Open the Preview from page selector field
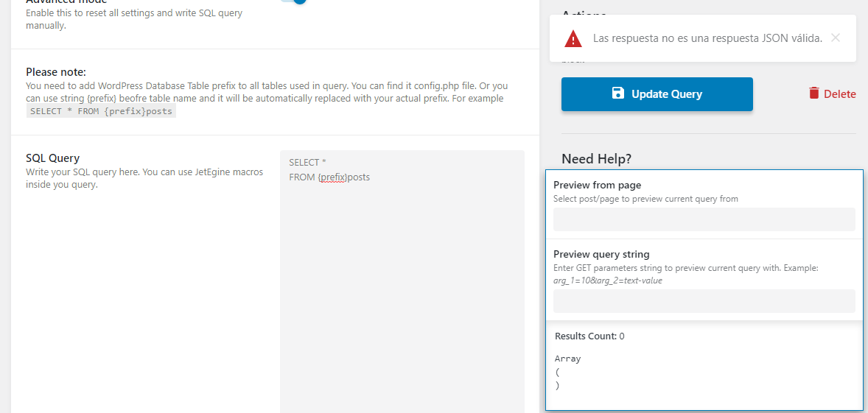Screen dimensions: 868x413 (704, 219)
